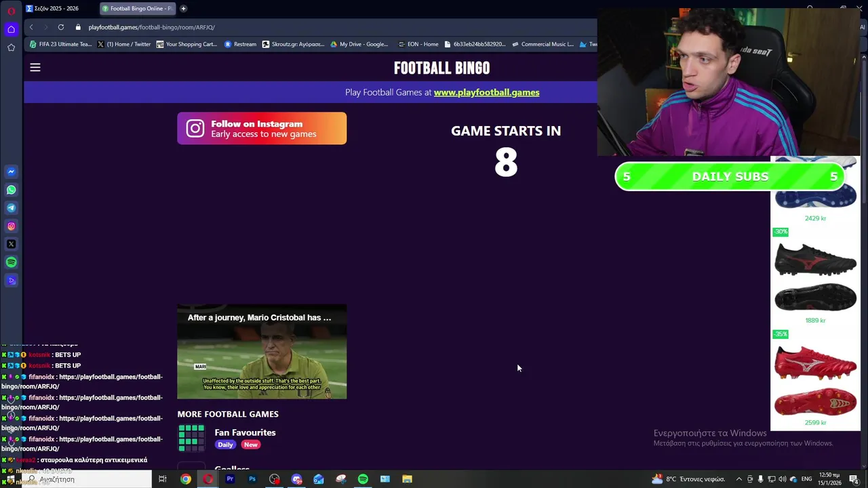Image resolution: width=868 pixels, height=488 pixels.
Task: Open Home / Twitter bookmark
Action: [124, 44]
